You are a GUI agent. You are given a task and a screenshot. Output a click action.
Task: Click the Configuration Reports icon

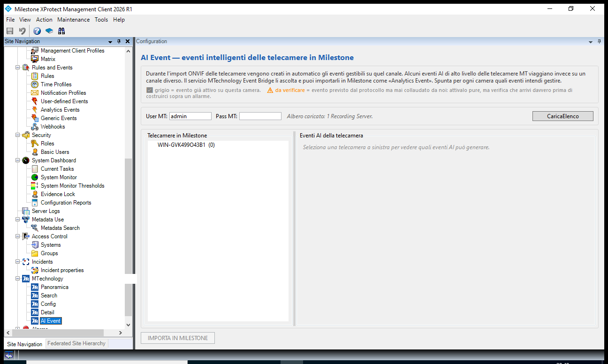click(x=35, y=203)
